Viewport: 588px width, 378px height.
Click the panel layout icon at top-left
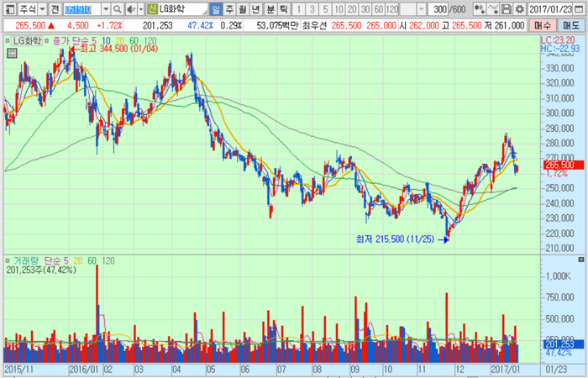(x=8, y=8)
